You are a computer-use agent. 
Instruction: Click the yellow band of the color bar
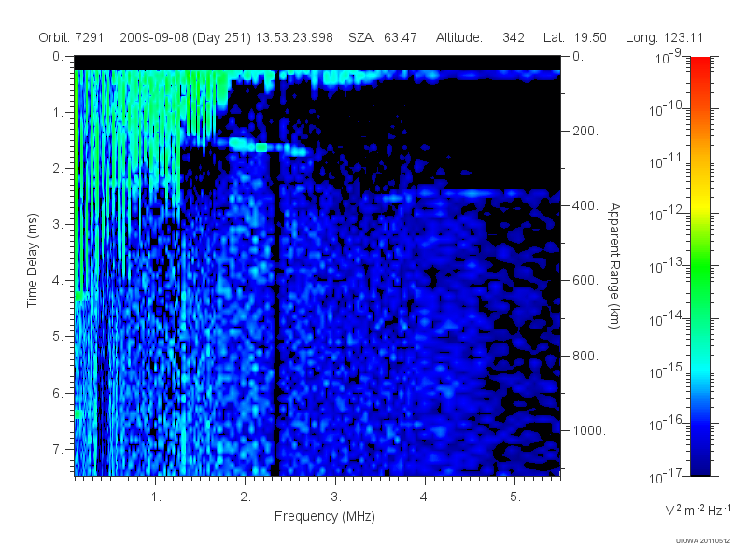tap(700, 203)
